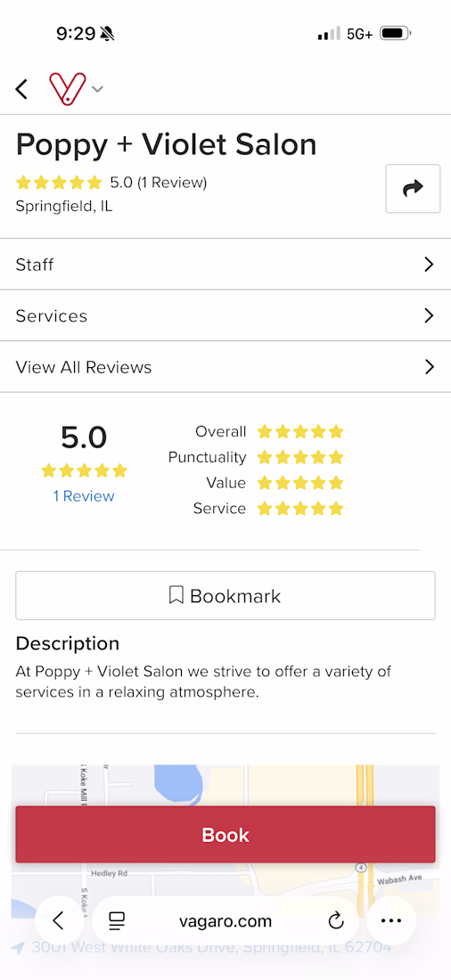Expand the Services row chevron
Image resolution: width=451 pixels, height=980 pixels.
429,315
